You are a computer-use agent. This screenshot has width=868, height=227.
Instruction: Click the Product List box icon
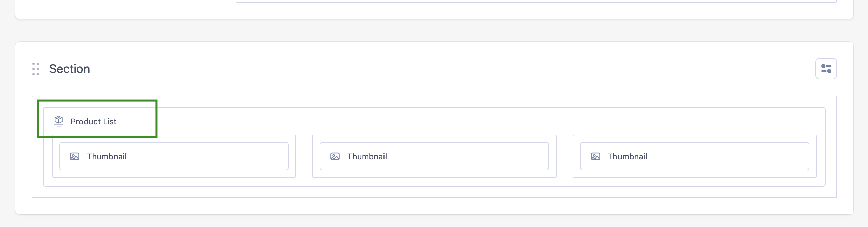click(59, 121)
